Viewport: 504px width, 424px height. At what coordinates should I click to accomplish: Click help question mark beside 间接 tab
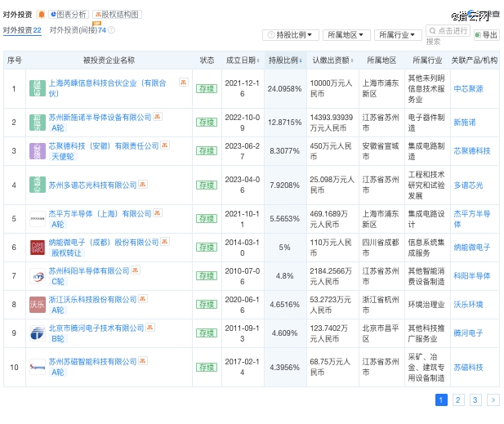[111, 30]
